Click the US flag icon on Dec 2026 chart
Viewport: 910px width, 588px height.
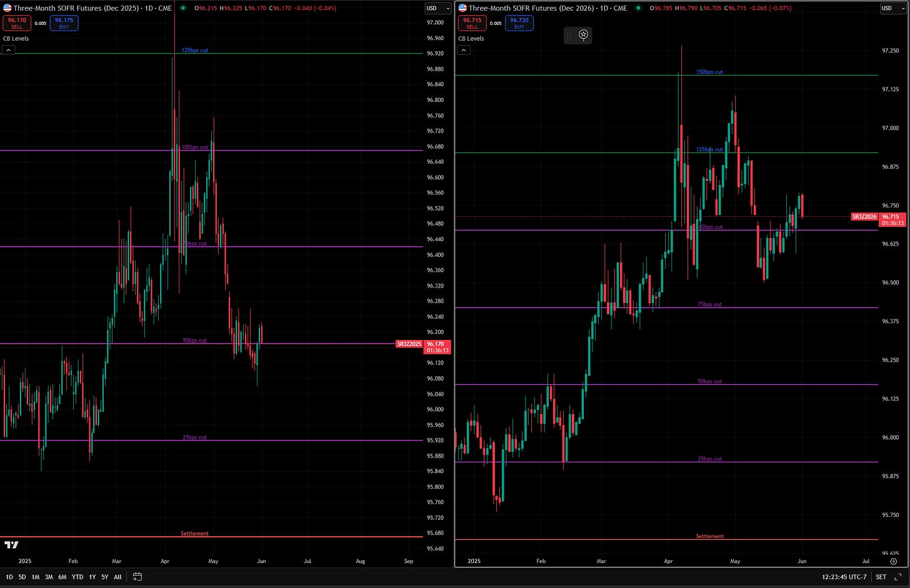(462, 8)
